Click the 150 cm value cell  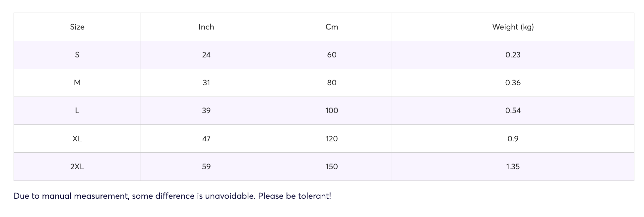[332, 167]
